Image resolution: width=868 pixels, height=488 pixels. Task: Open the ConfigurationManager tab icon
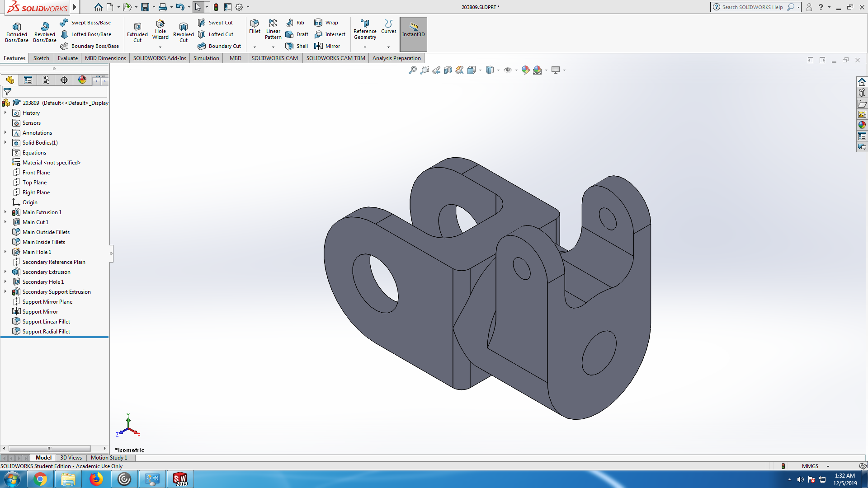coord(46,80)
